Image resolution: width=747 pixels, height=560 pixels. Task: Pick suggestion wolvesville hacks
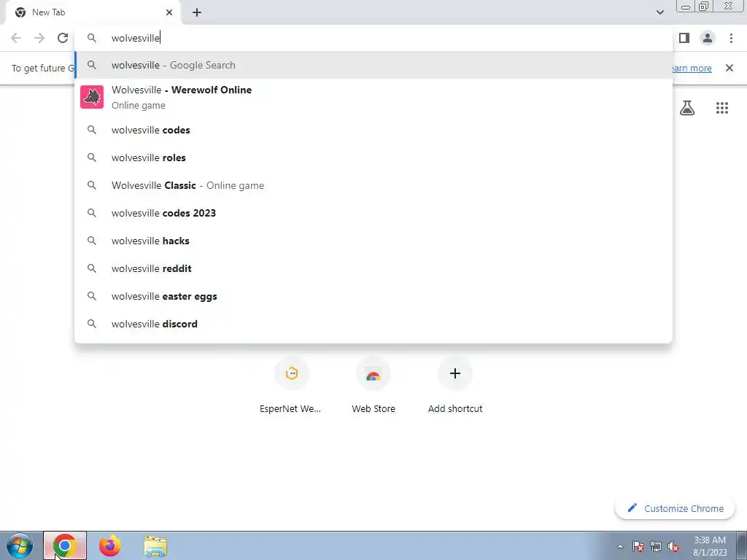(x=373, y=241)
